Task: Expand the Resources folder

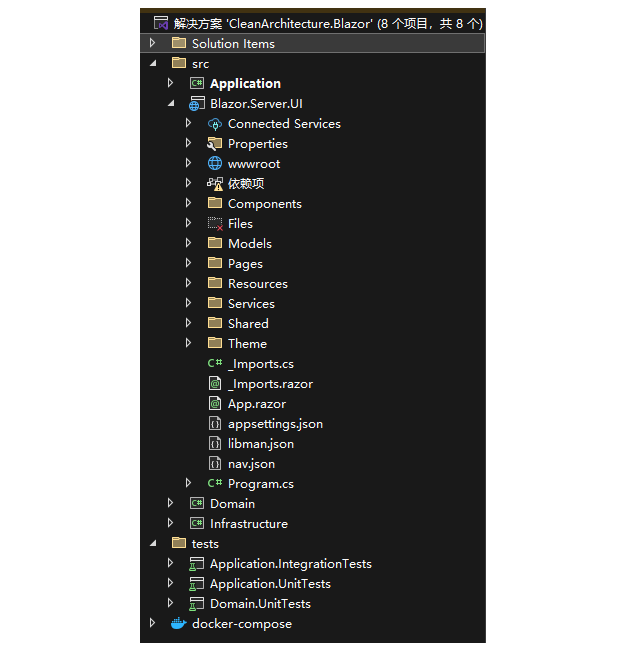Action: pyautogui.click(x=189, y=283)
